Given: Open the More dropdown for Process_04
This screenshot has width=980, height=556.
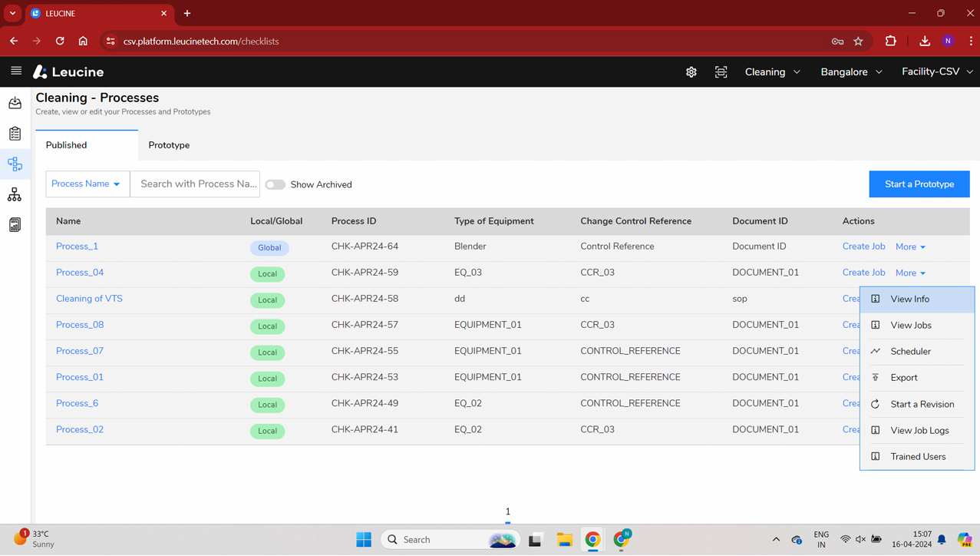Looking at the screenshot, I should pyautogui.click(x=909, y=273).
